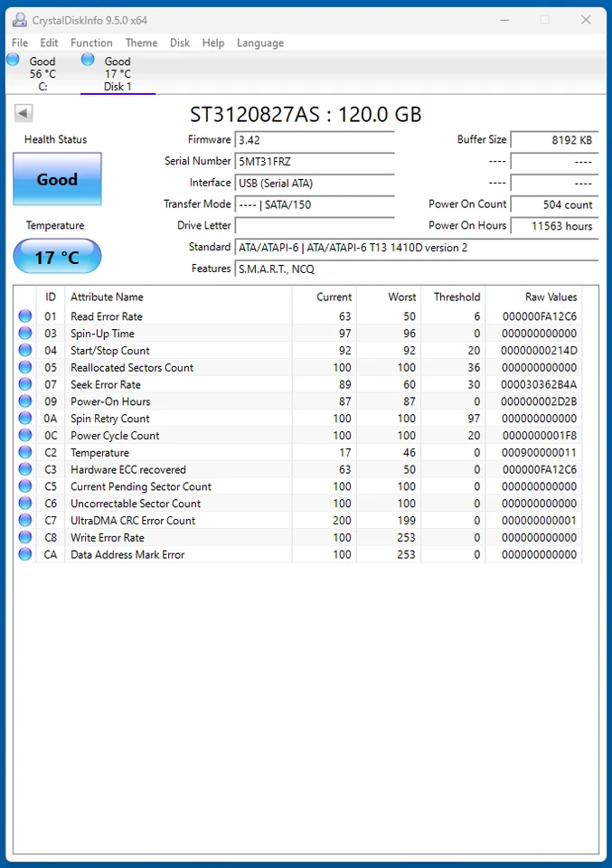Click status orb for Power-On Hours
This screenshot has height=868, width=612.
pos(25,401)
